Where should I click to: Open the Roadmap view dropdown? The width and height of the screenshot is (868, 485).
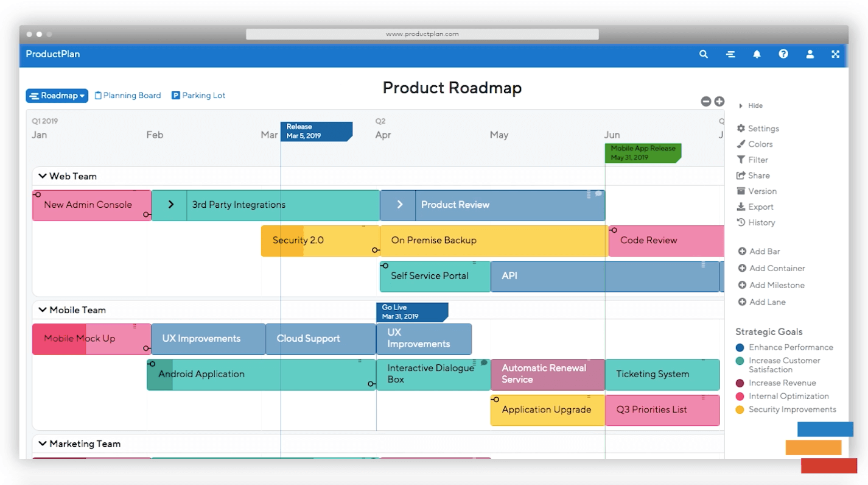[x=57, y=96]
